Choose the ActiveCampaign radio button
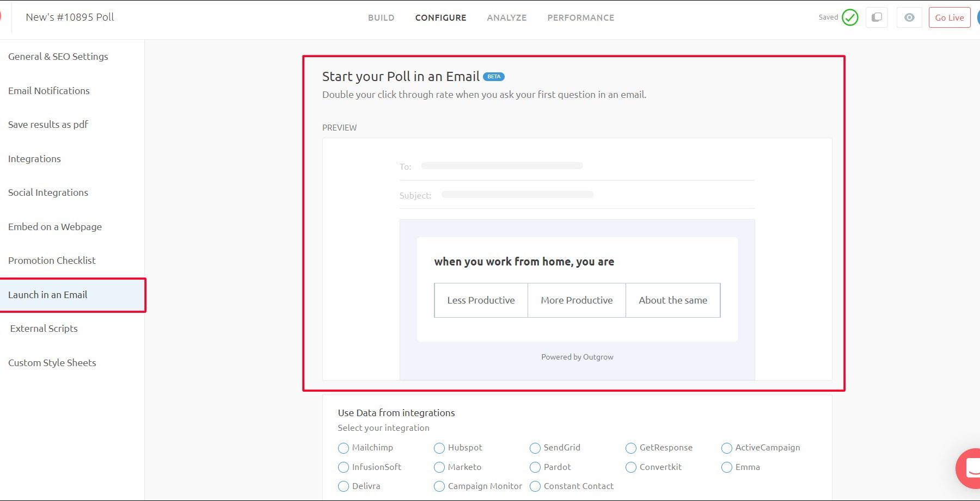 click(727, 448)
